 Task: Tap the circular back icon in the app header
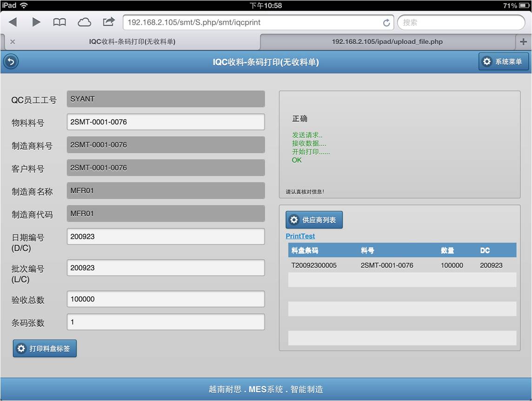[11, 62]
